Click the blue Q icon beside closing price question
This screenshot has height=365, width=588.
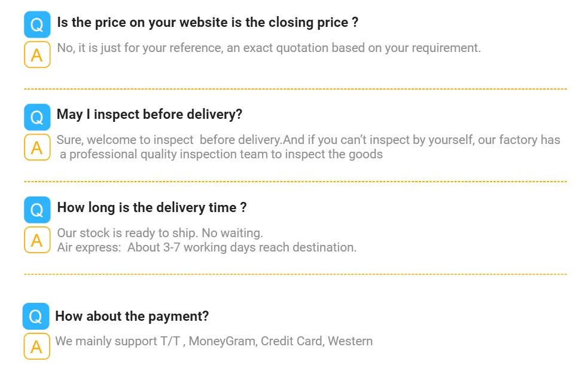pyautogui.click(x=37, y=24)
